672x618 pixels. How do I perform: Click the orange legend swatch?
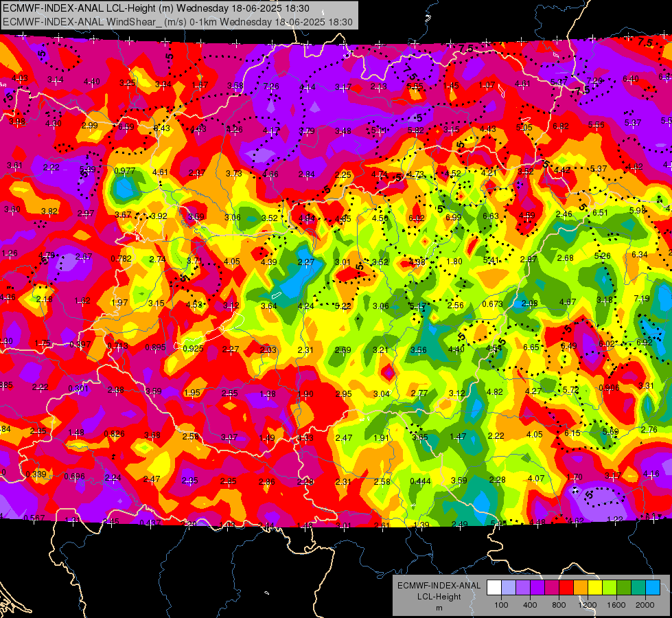coord(581,588)
